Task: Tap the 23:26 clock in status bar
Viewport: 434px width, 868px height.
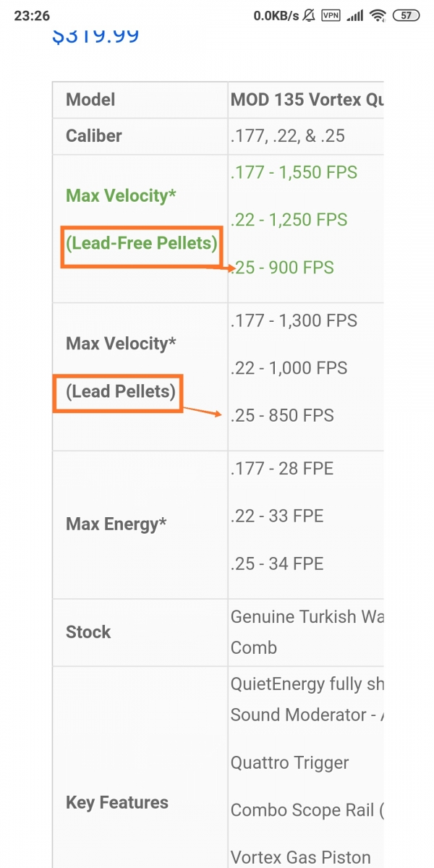Action: pyautogui.click(x=31, y=15)
